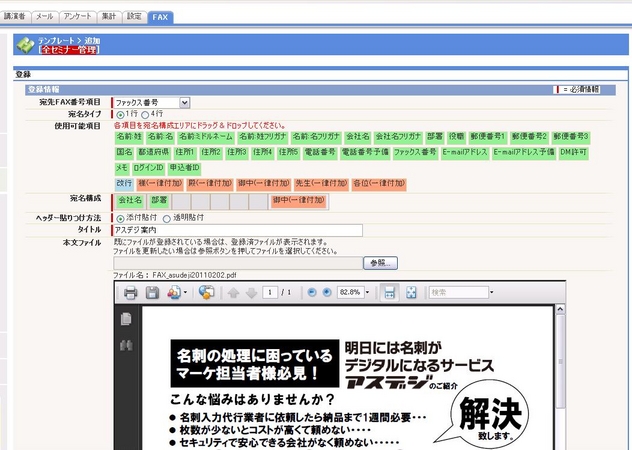Click the empty file path field beside 参照

[238, 263]
